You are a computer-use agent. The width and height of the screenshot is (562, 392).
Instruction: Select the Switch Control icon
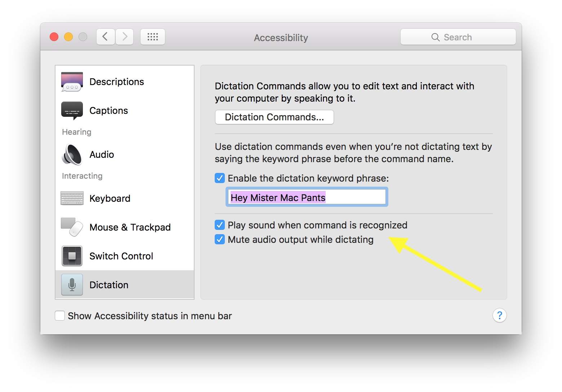[72, 256]
